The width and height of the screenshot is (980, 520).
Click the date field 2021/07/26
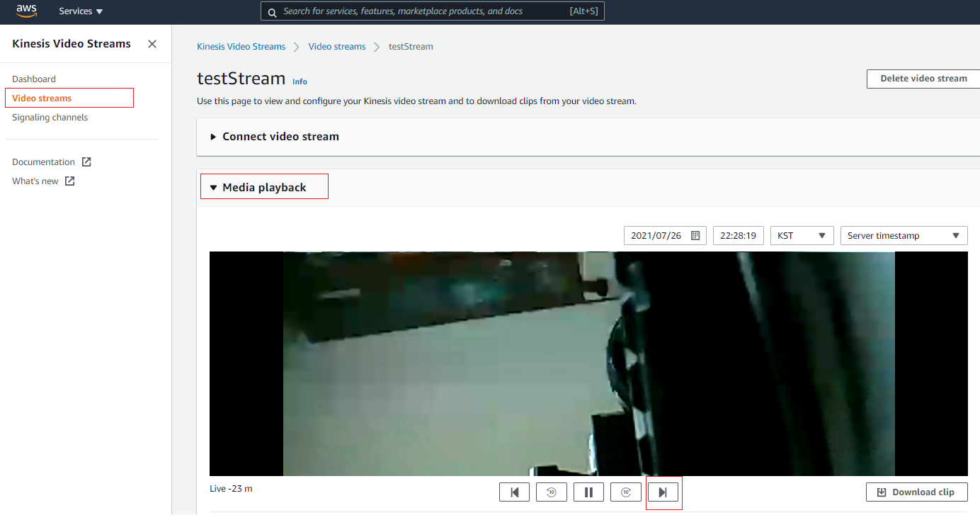click(663, 236)
